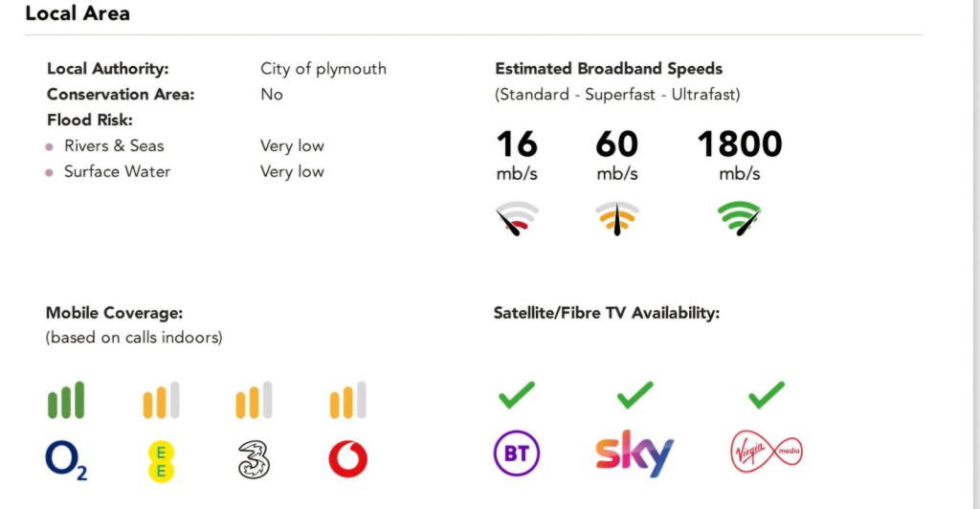Screen dimensions: 980x509
Task: Click the Three network logo
Action: [254, 460]
